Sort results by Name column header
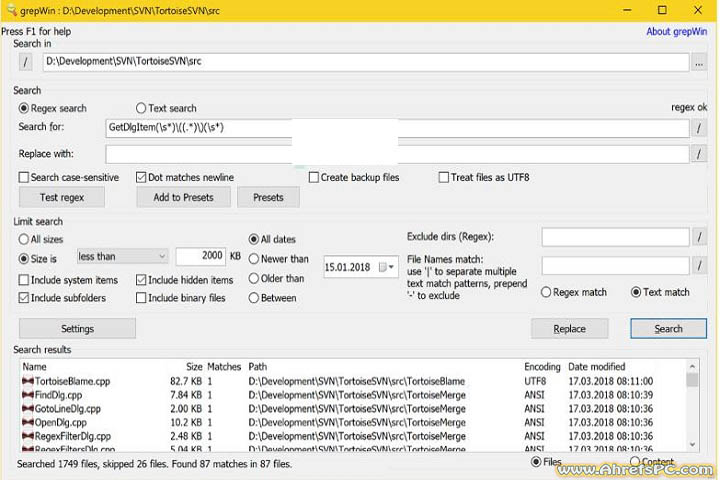 pyautogui.click(x=34, y=367)
